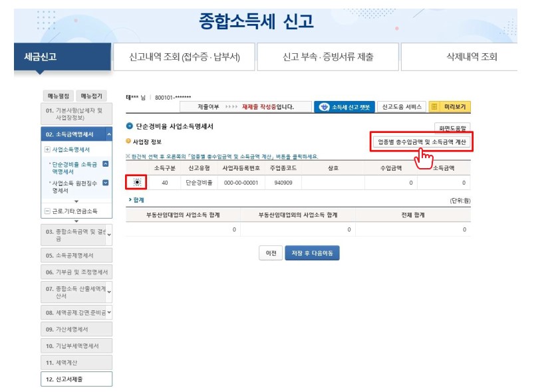560x392 pixels.
Task: Click the blue arrow beside 사업소득 원천징수명세서
Action: click(105, 183)
